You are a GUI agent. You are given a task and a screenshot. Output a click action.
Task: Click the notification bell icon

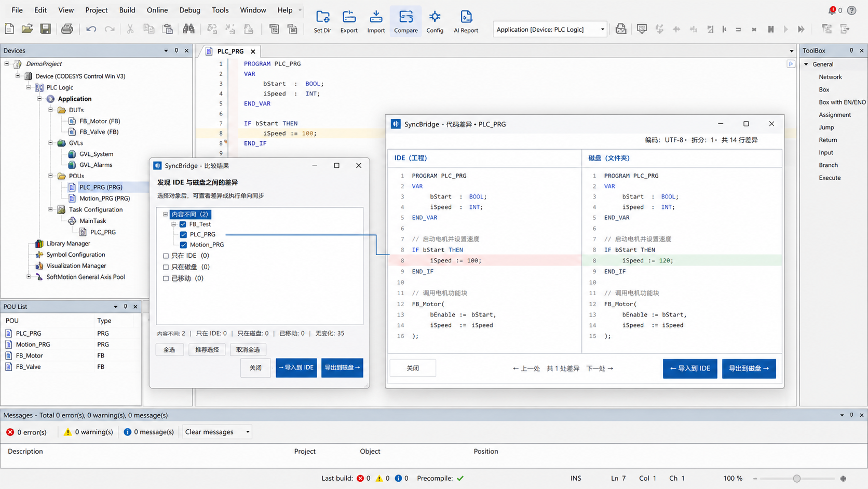[832, 10]
